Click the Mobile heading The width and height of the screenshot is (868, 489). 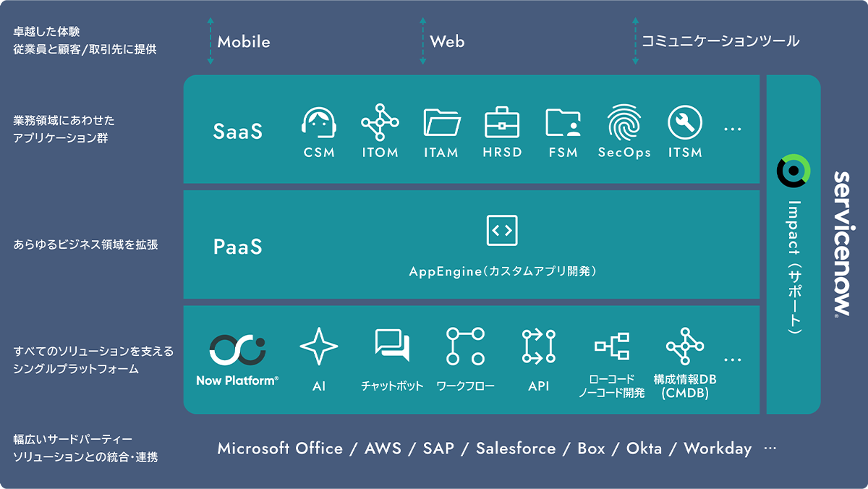click(244, 41)
